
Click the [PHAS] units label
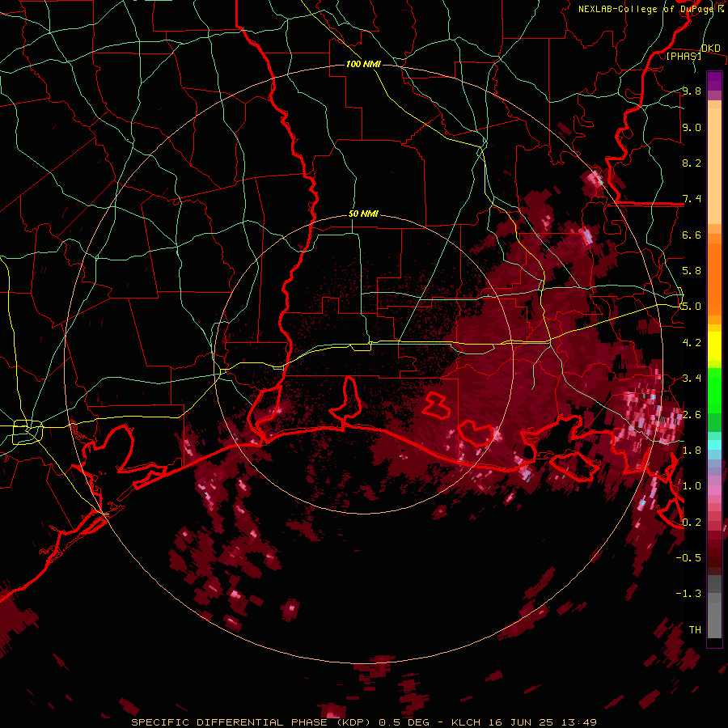pos(684,56)
